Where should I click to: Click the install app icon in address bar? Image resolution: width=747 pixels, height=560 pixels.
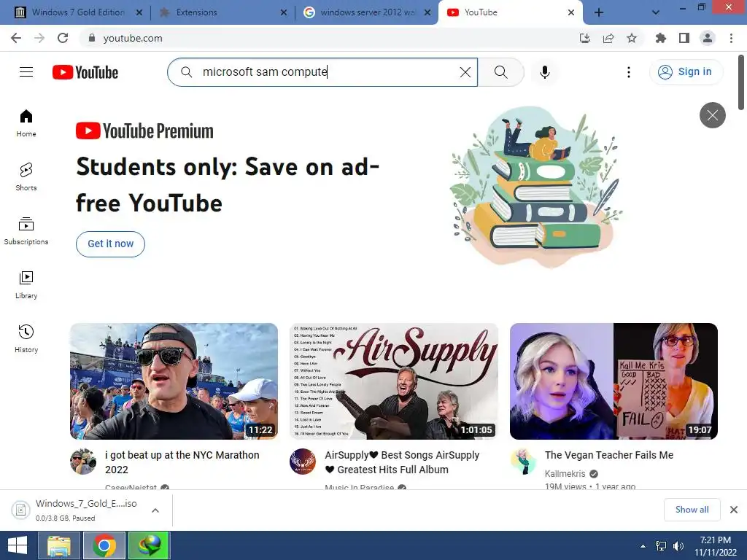pyautogui.click(x=584, y=38)
